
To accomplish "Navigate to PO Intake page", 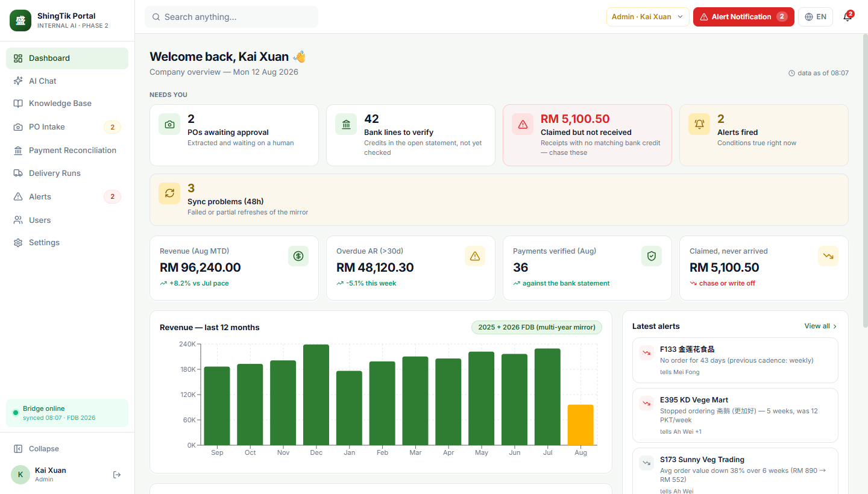I will [x=67, y=127].
